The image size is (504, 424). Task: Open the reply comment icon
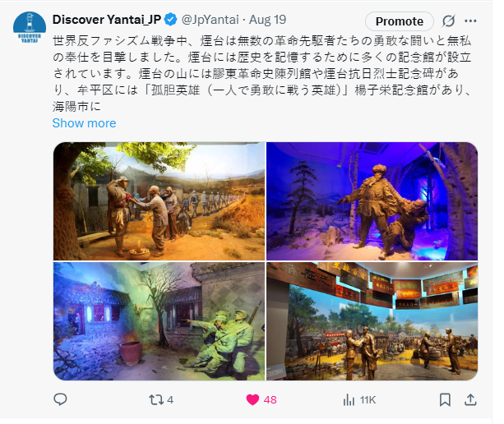pos(60,399)
